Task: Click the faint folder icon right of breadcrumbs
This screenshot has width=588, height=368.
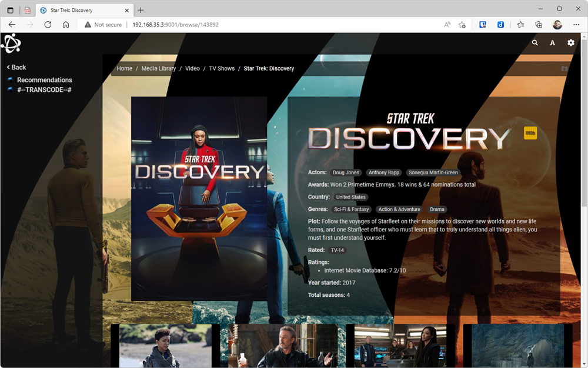Action: [564, 69]
